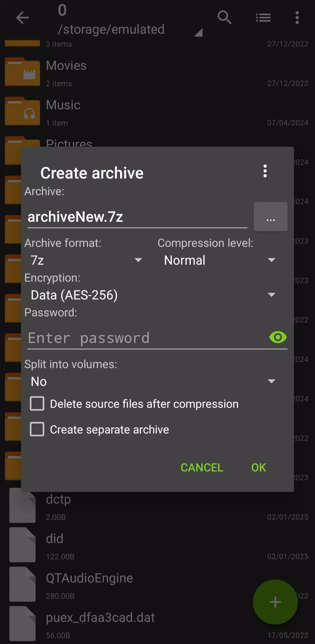The image size is (315, 644).
Task: Focus the Enter password field
Action: (146, 338)
